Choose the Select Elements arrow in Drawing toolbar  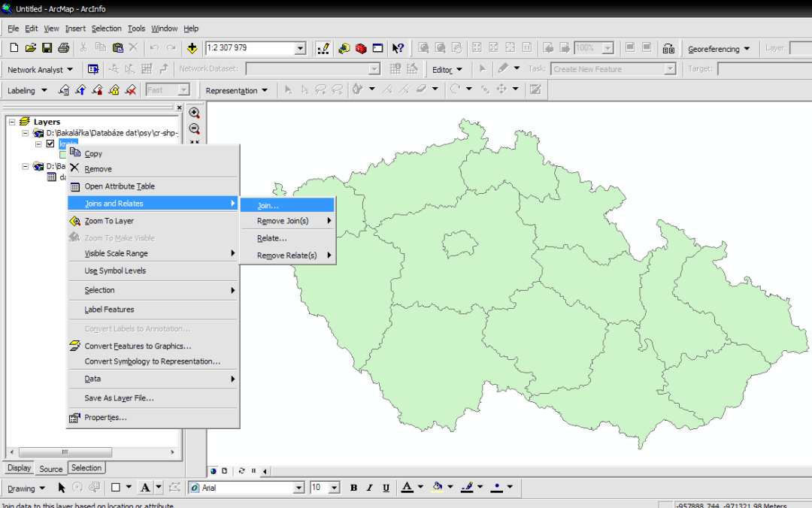coord(62,488)
